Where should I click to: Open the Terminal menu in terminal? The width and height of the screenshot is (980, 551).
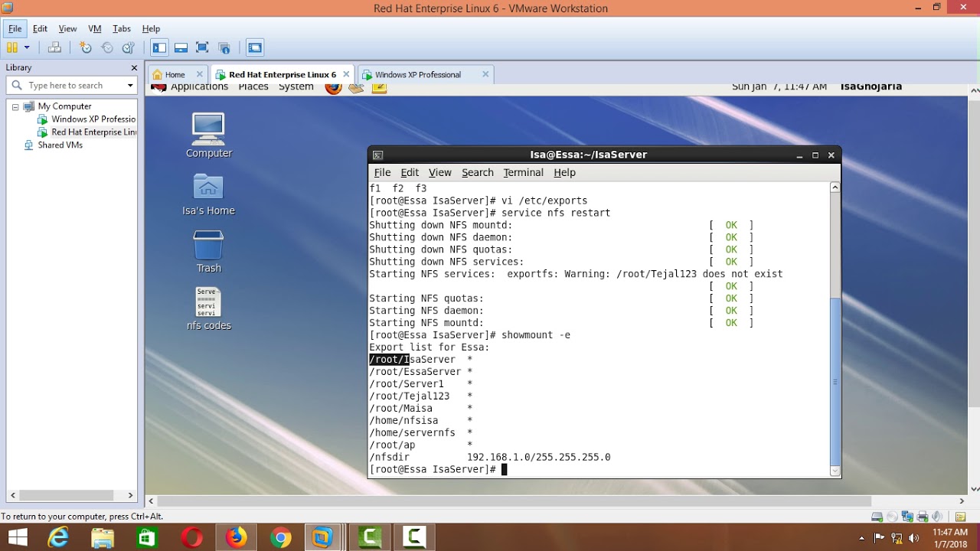[523, 172]
